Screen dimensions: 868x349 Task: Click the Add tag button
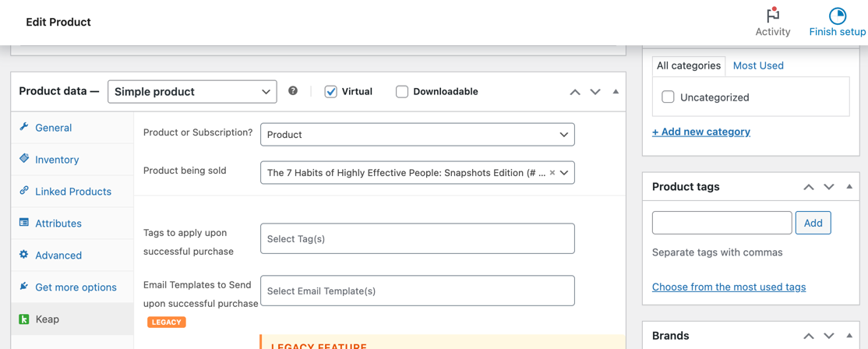click(x=813, y=223)
